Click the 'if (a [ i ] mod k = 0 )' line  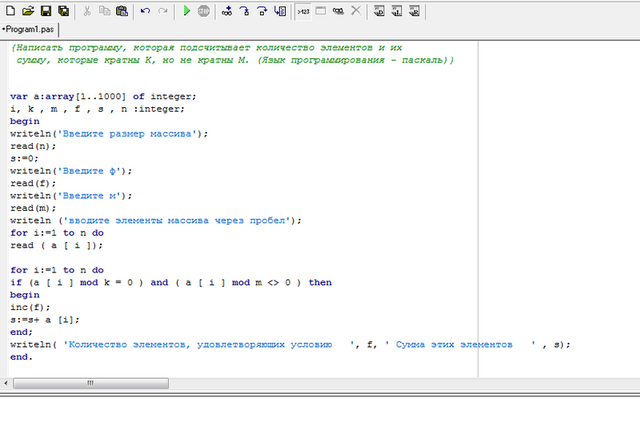pyautogui.click(x=171, y=282)
